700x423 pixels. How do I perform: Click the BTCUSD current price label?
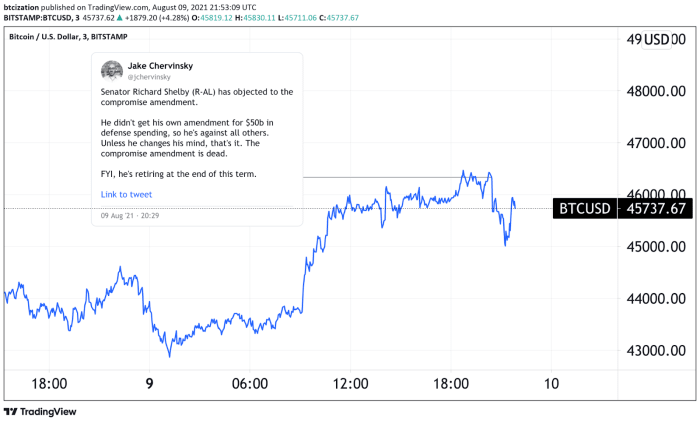583,209
